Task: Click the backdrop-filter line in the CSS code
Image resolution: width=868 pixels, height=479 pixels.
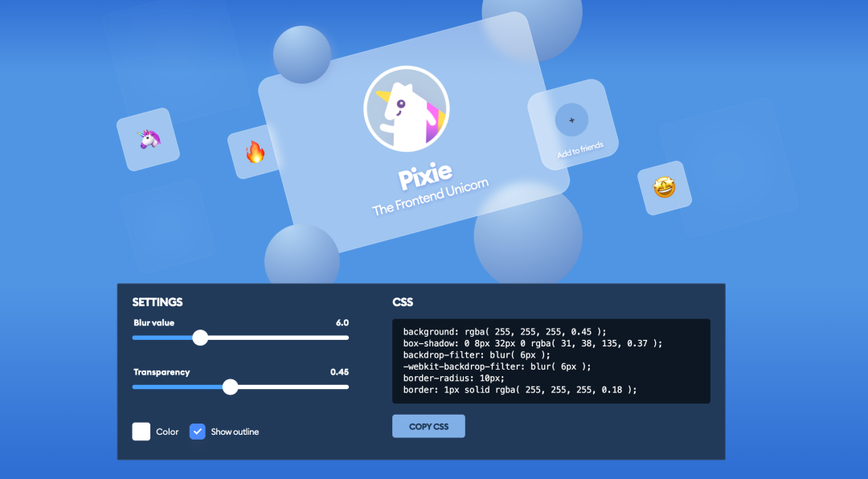Action: 477,355
